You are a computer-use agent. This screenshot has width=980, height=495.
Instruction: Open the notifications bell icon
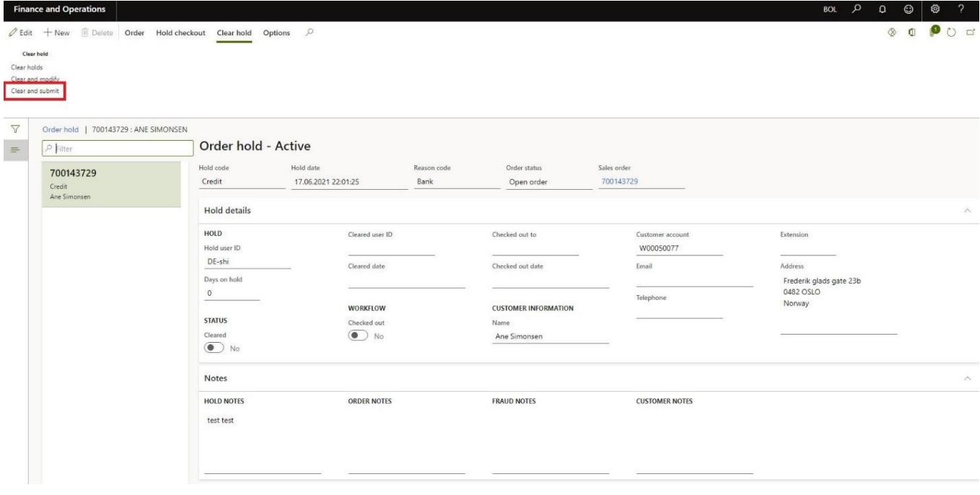coord(881,9)
